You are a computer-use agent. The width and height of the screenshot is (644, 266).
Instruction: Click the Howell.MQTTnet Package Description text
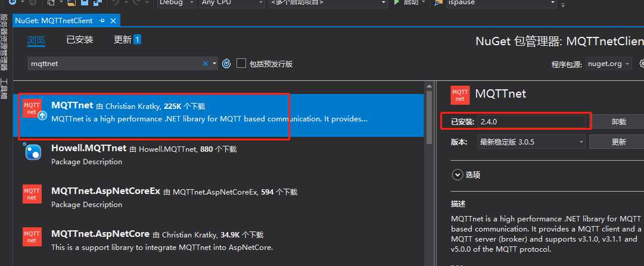pyautogui.click(x=86, y=162)
